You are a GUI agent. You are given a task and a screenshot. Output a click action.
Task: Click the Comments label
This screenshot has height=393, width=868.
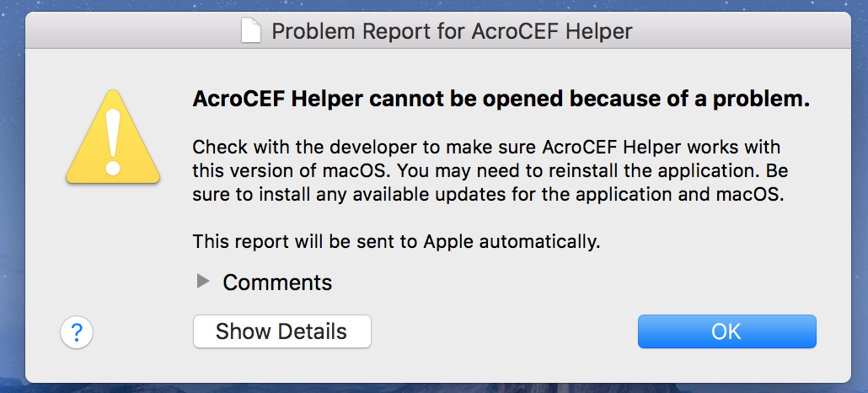coord(277,283)
